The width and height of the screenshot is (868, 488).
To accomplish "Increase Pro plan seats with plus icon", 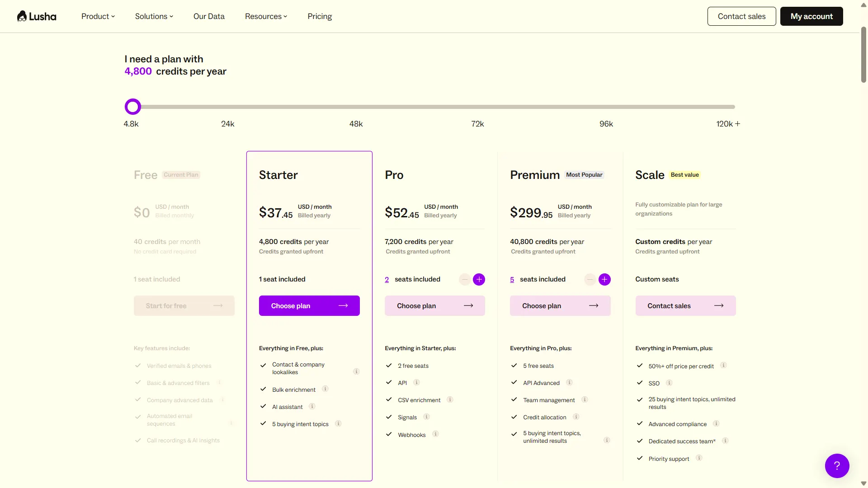I will point(479,280).
